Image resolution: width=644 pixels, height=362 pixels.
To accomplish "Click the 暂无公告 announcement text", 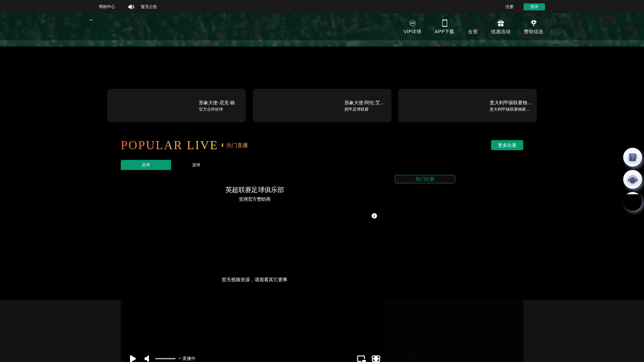I will point(149,7).
